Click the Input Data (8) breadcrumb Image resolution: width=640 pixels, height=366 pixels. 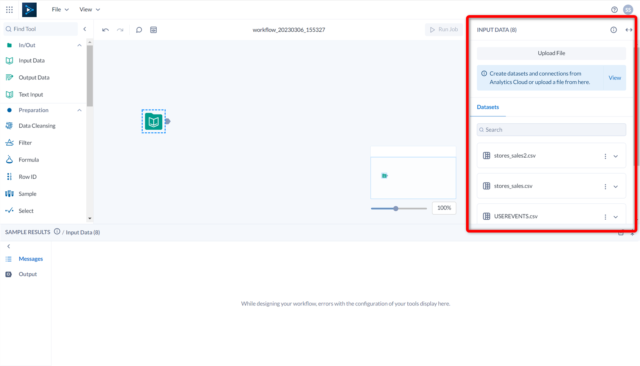pos(83,232)
